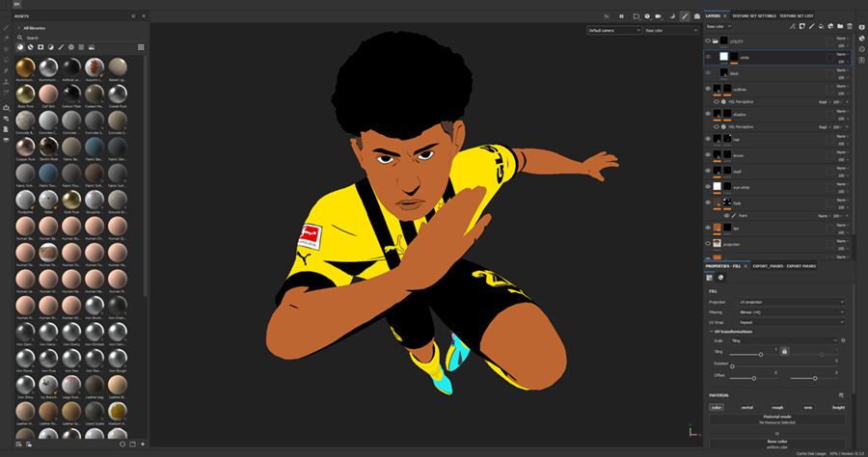Hide the brows layer
This screenshot has height=457, width=868.
[708, 155]
